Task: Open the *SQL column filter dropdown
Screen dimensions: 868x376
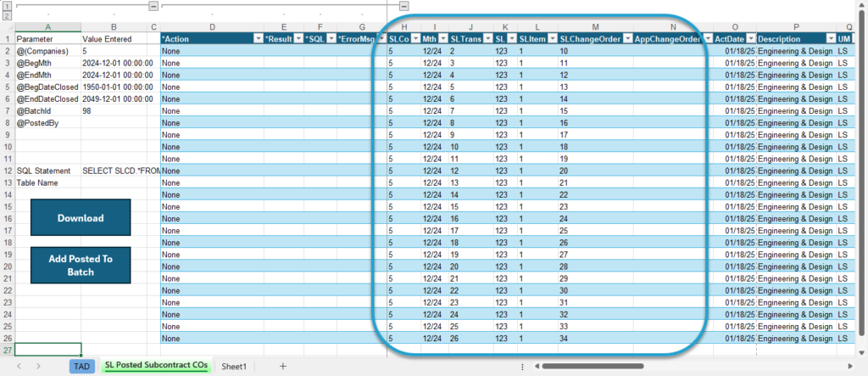Action: 331,39
